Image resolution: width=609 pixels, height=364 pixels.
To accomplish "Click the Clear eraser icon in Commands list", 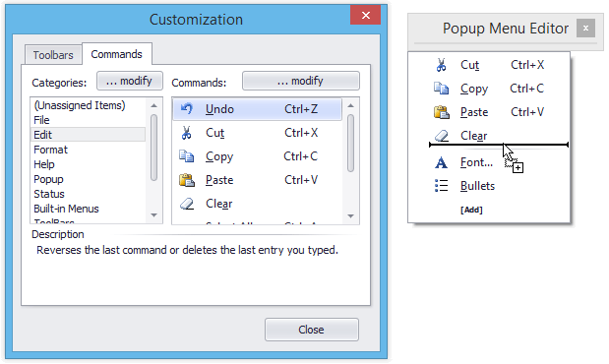I will (x=187, y=204).
